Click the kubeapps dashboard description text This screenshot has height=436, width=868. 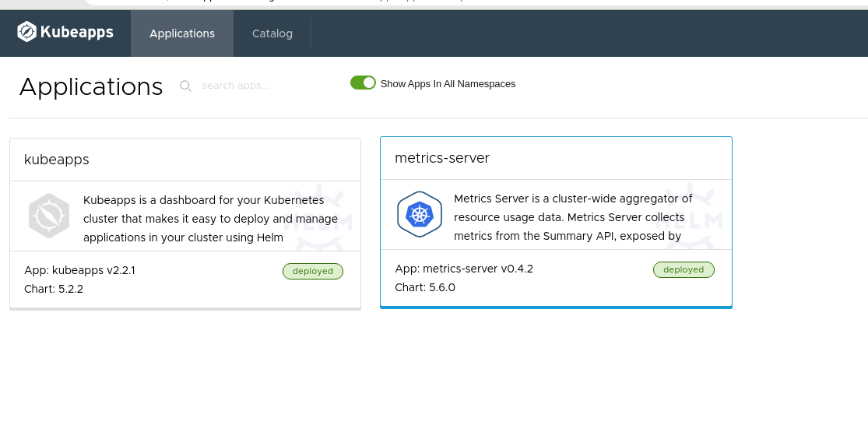coord(210,220)
